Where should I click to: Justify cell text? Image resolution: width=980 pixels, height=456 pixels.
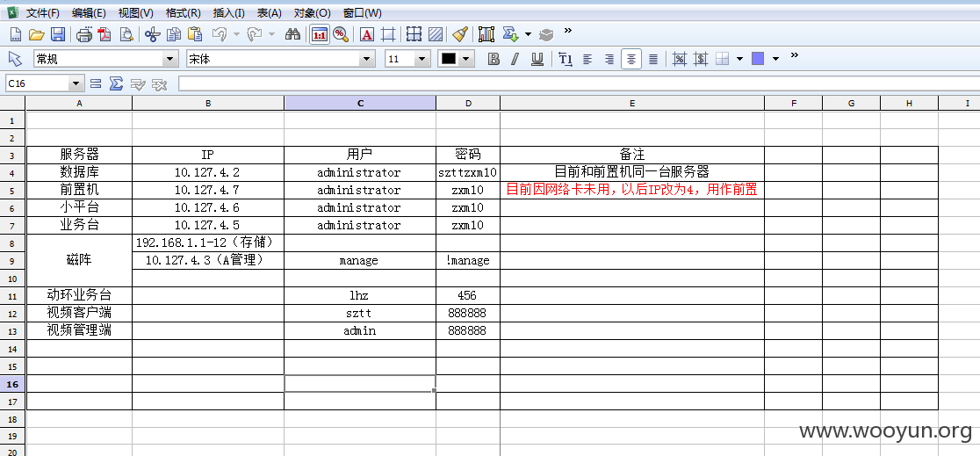click(653, 59)
